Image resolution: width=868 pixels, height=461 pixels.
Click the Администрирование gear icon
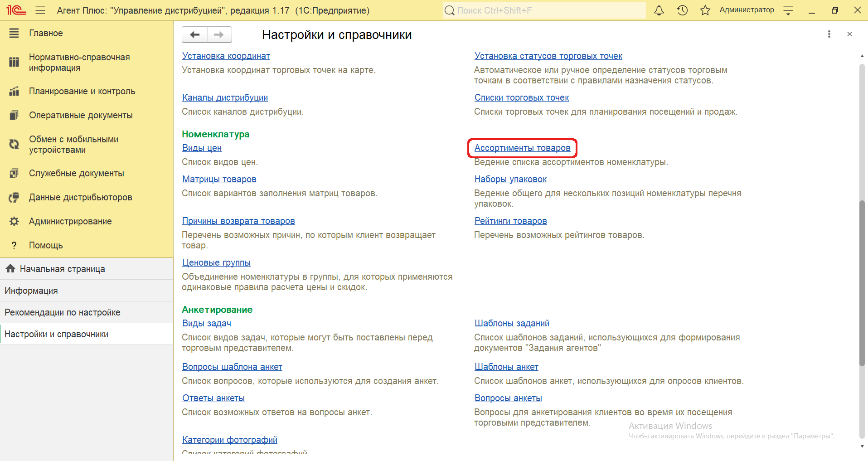pos(14,221)
